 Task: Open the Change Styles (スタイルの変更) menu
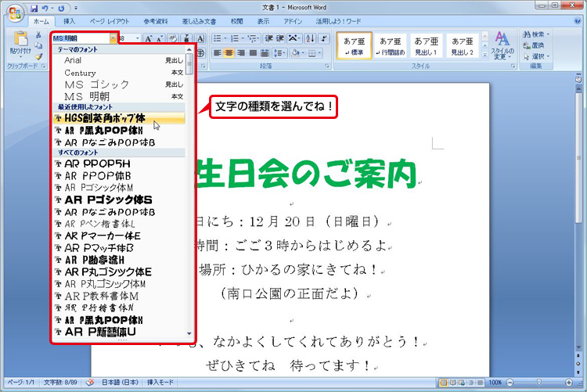click(x=502, y=45)
